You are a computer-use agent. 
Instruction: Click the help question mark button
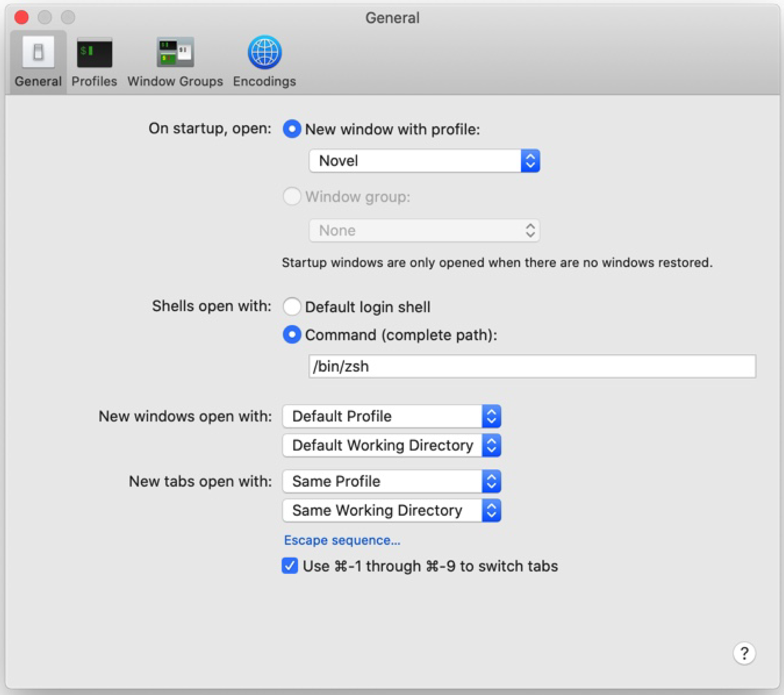coord(744,653)
